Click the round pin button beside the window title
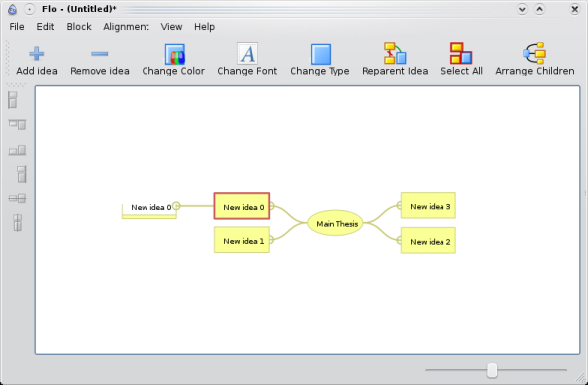The width and height of the screenshot is (588, 385). click(30, 9)
